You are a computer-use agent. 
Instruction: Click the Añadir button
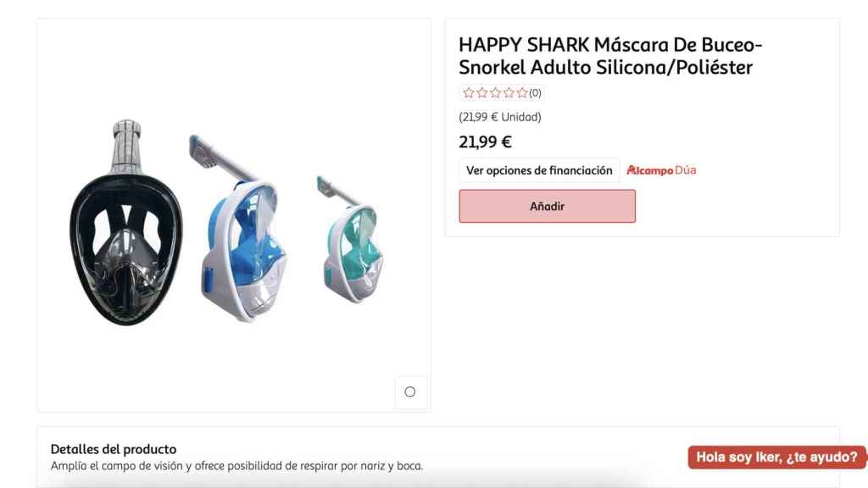click(547, 206)
